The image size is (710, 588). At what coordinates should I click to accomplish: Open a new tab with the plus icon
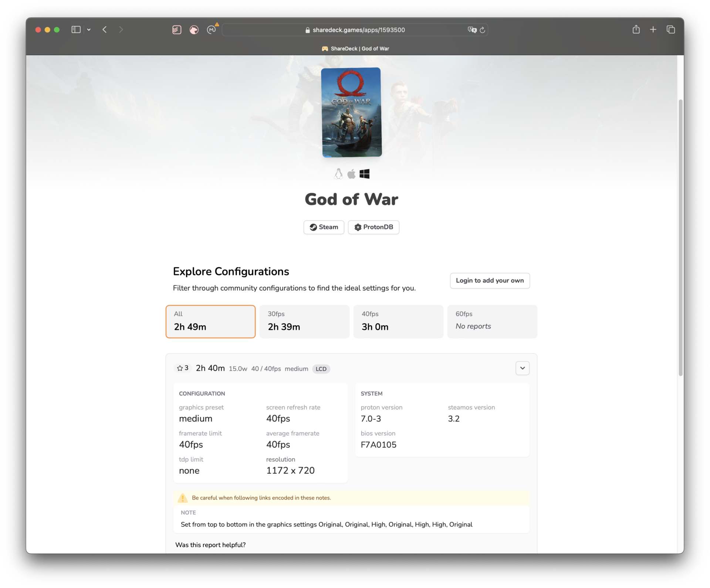(x=653, y=30)
